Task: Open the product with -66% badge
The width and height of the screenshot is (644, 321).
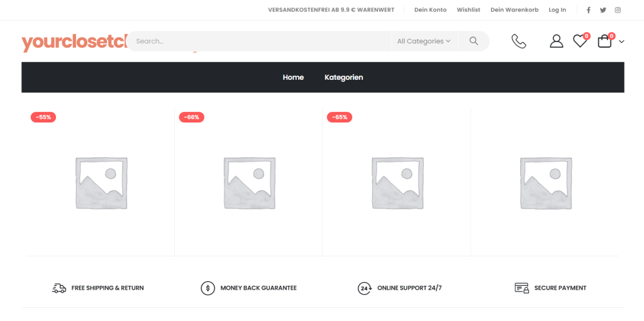Action: [x=249, y=182]
